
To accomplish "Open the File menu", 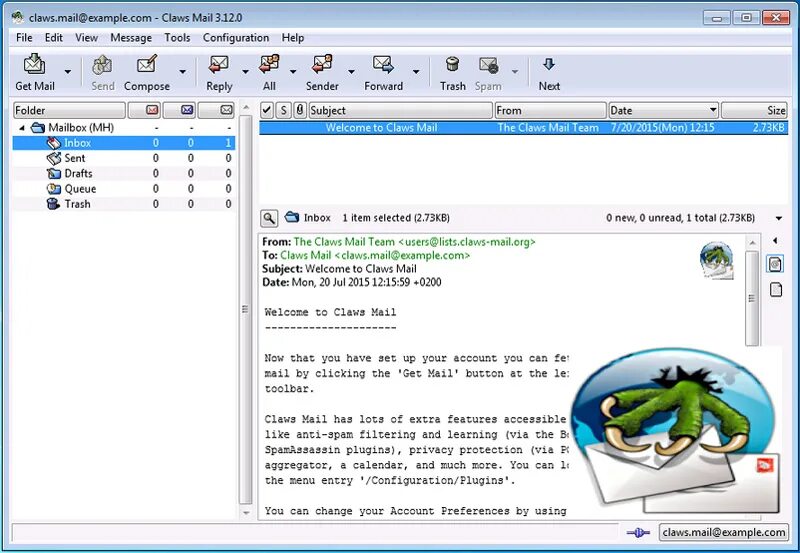I will (24, 38).
